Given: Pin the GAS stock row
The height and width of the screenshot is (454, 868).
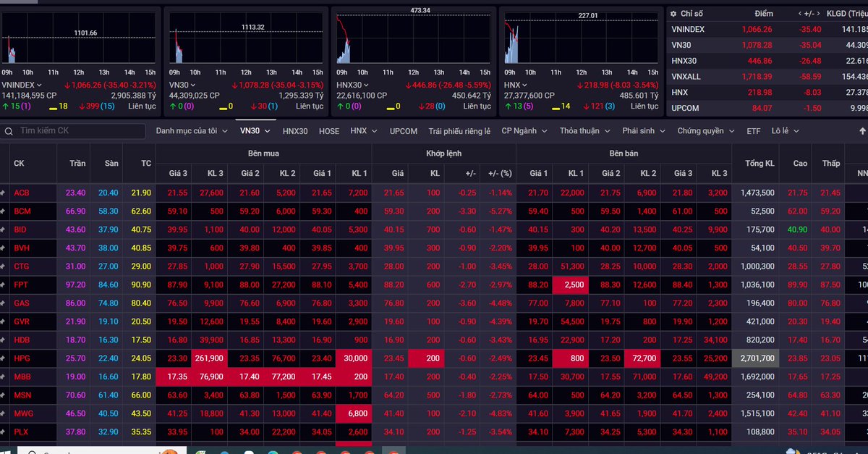Looking at the screenshot, I should click(x=3, y=303).
